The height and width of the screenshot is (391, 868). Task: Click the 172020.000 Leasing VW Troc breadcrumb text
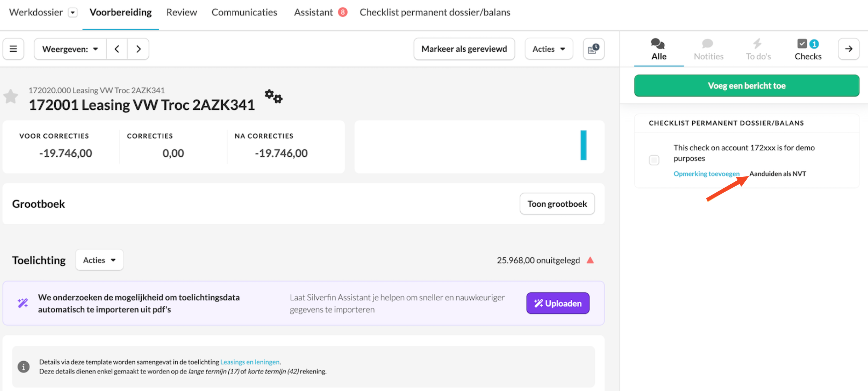(x=97, y=90)
